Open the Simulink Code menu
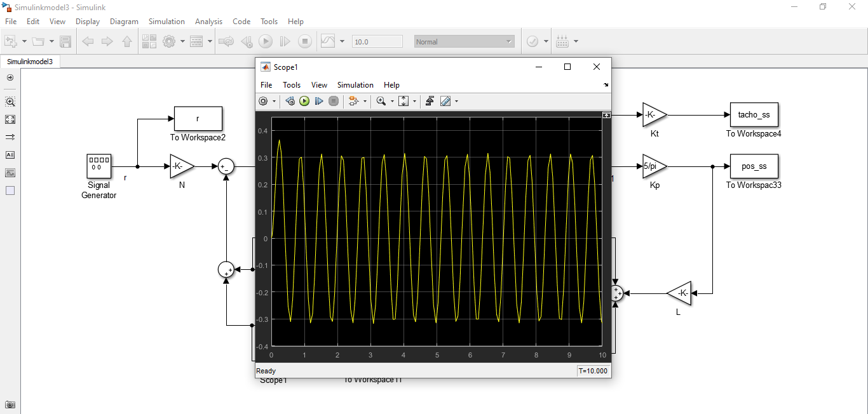The width and height of the screenshot is (868, 414). click(x=241, y=22)
